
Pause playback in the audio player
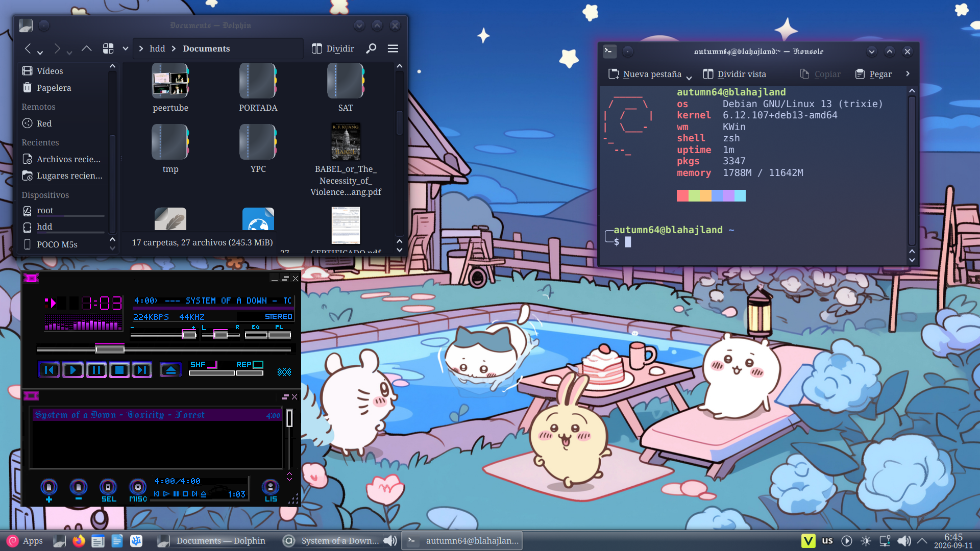click(96, 370)
